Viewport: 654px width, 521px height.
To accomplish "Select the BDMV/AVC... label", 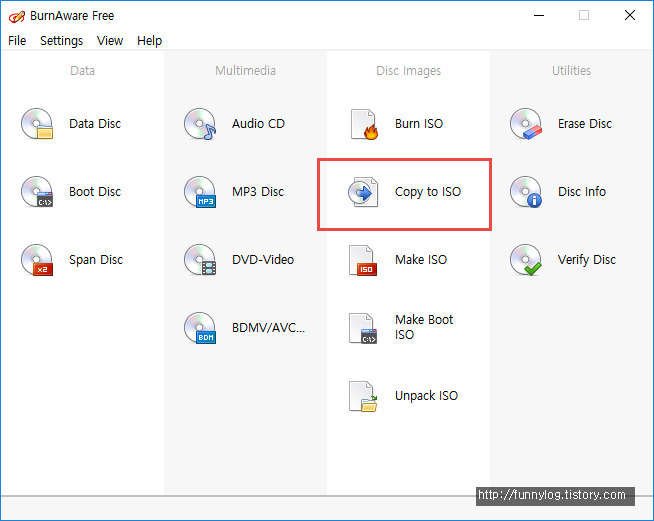I will [269, 327].
